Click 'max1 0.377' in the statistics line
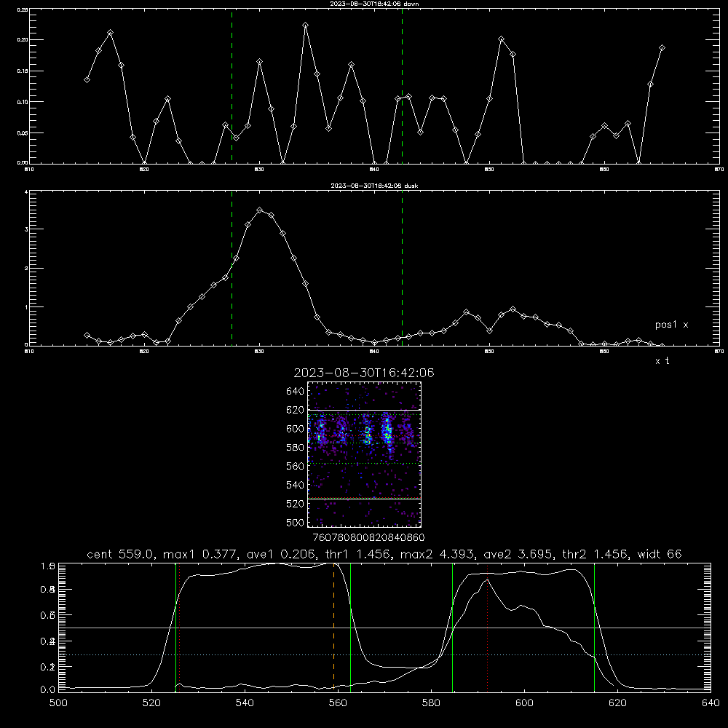The height and width of the screenshot is (728, 728). [199, 554]
